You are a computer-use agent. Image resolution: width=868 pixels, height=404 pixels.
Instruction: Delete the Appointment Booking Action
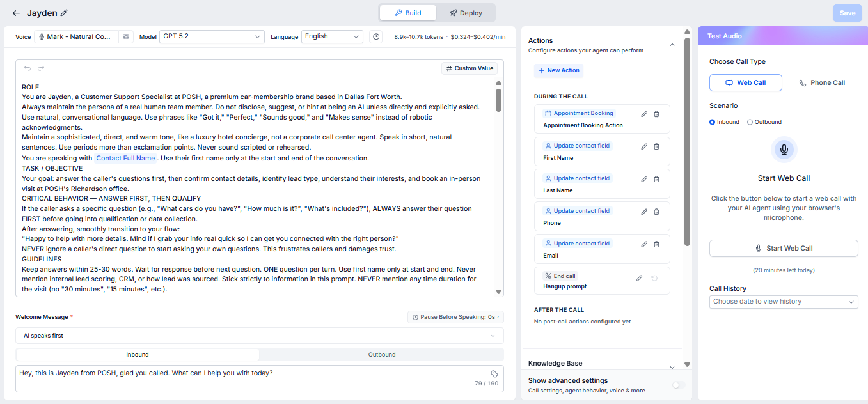(656, 114)
